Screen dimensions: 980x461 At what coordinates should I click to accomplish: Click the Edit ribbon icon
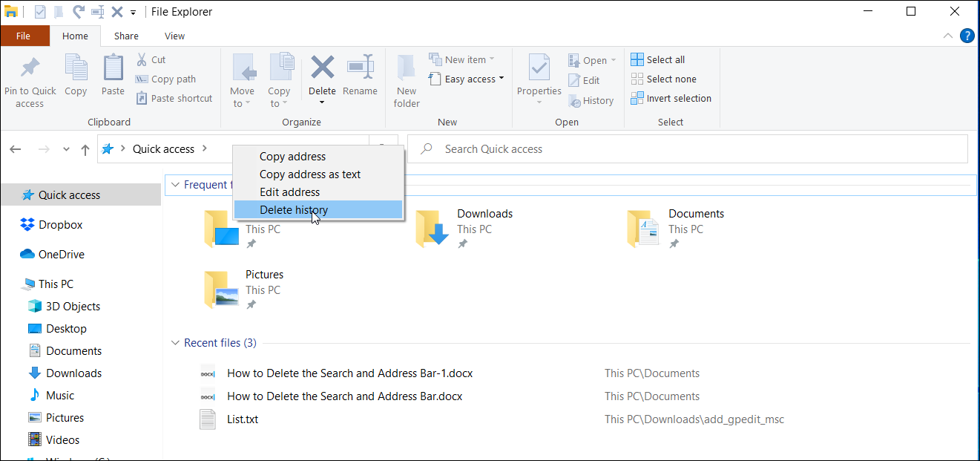click(574, 80)
